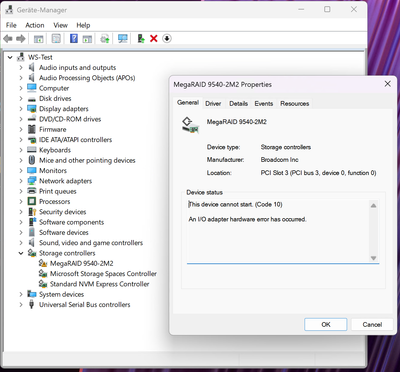Screen dimensions: 400x372
Task: Click the red X Uninstall device icon
Action: pos(154,39)
